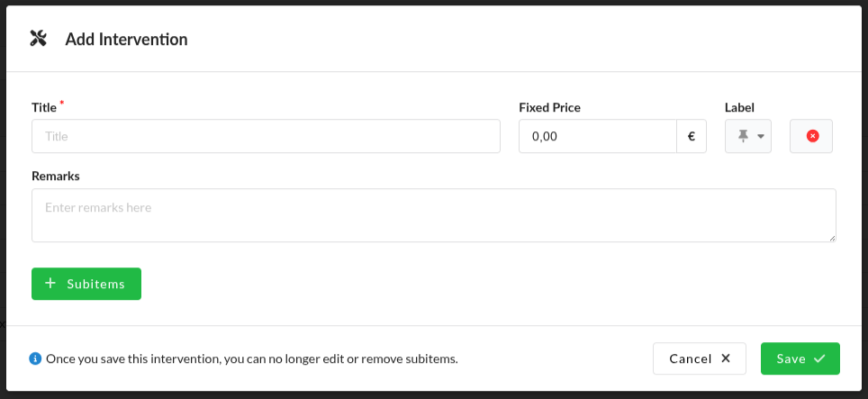This screenshot has height=399, width=868.
Task: Click the checkmark icon on Save
Action: pyautogui.click(x=819, y=358)
